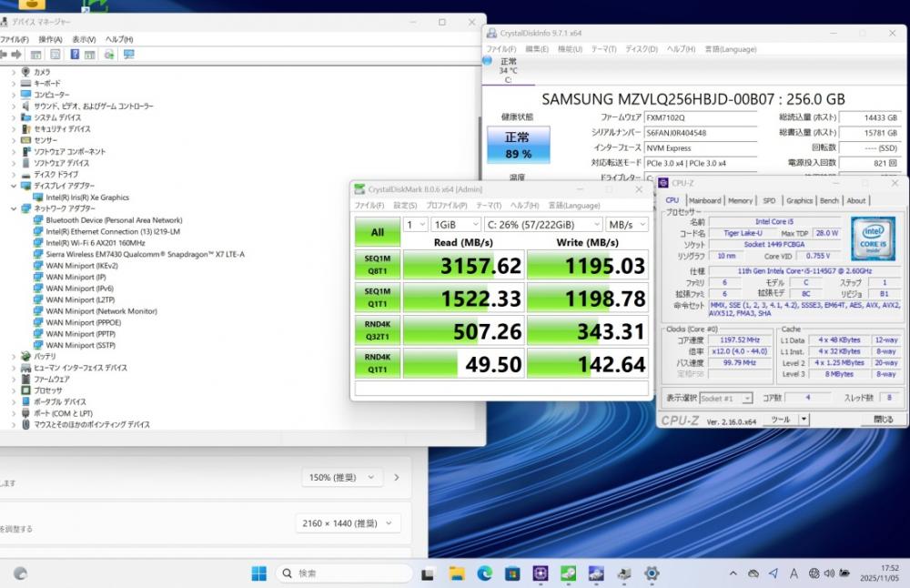Click the monitor icon in Device Manager toolbar
Screen dimensions: 910x588
tap(128, 55)
